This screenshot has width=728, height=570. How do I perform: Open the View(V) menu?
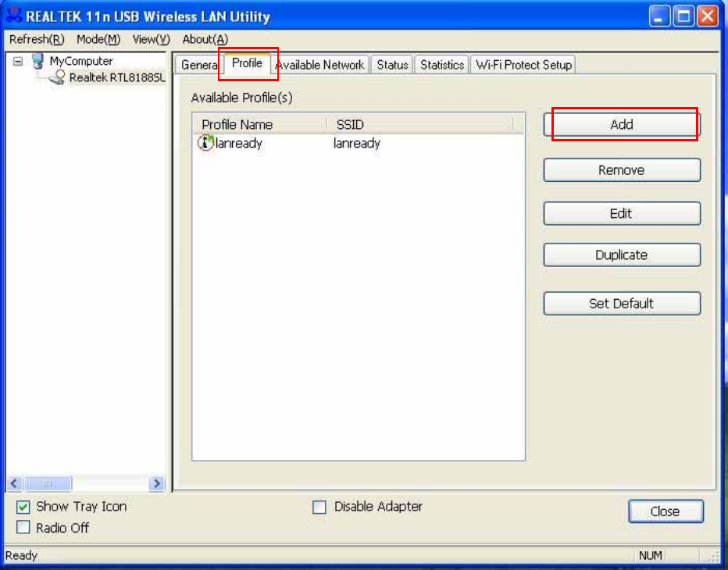click(152, 40)
